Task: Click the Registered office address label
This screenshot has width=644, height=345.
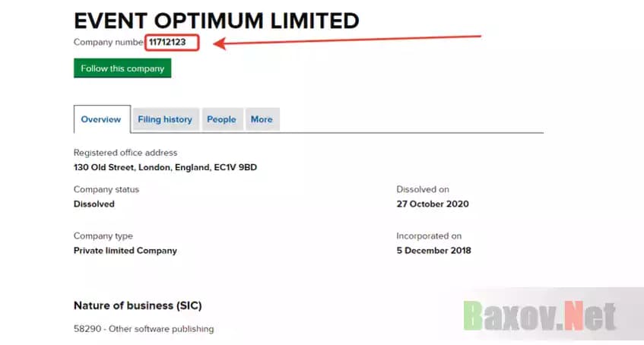Action: (125, 153)
